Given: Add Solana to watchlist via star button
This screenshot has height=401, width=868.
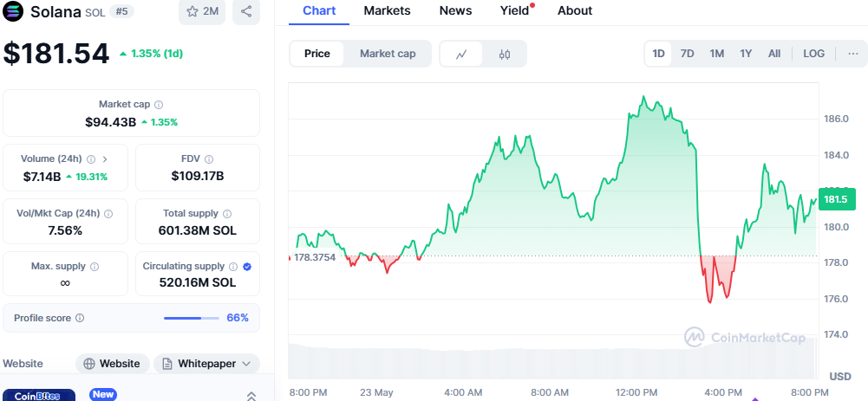Looking at the screenshot, I should [x=202, y=11].
